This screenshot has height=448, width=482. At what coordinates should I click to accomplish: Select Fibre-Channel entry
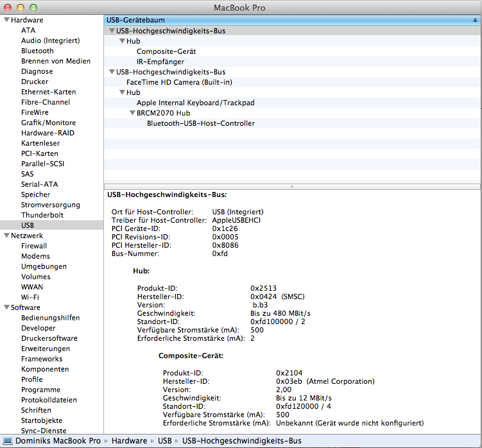46,102
